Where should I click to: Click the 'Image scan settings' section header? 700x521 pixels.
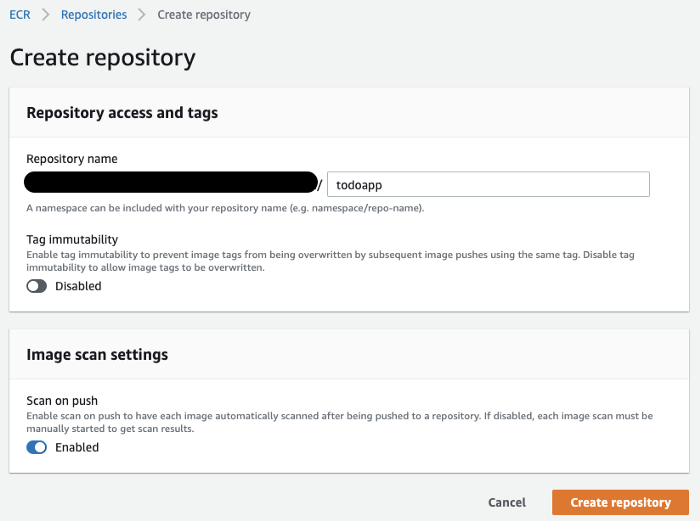tap(97, 354)
